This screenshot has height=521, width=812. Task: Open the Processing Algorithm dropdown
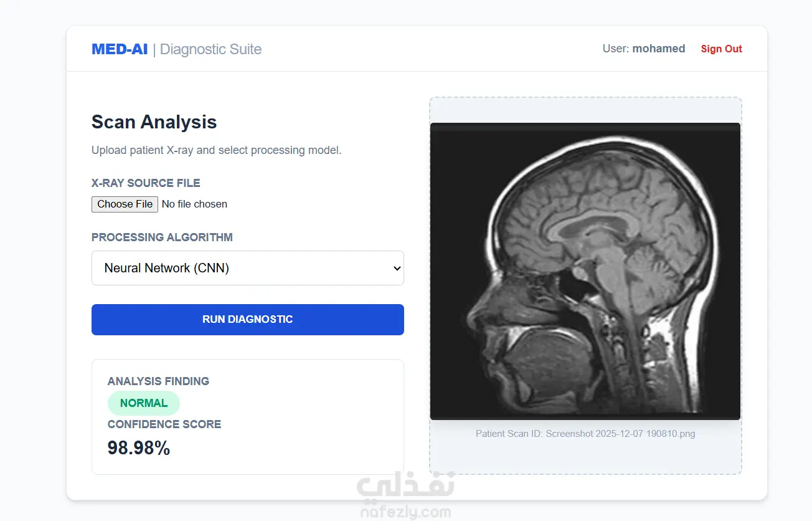coord(247,268)
